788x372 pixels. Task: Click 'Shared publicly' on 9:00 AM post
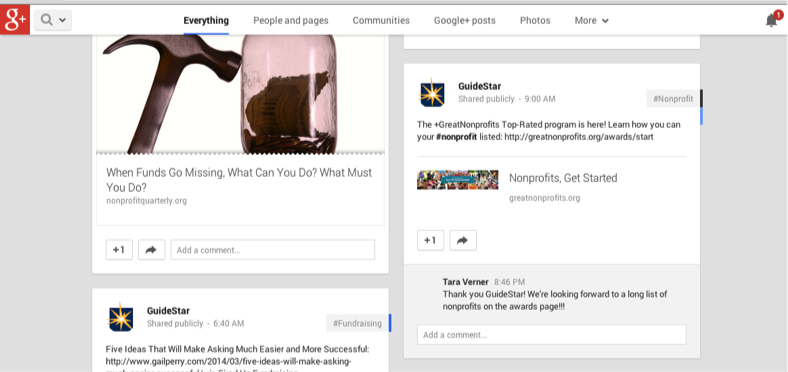point(486,99)
